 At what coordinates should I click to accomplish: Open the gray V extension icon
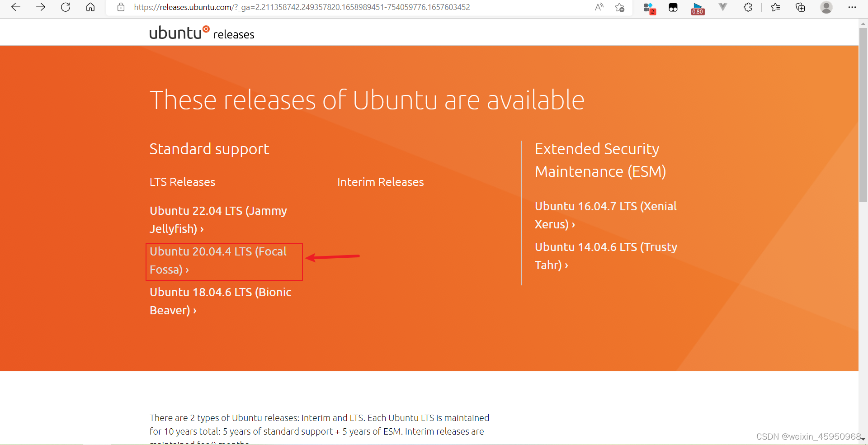click(x=723, y=7)
